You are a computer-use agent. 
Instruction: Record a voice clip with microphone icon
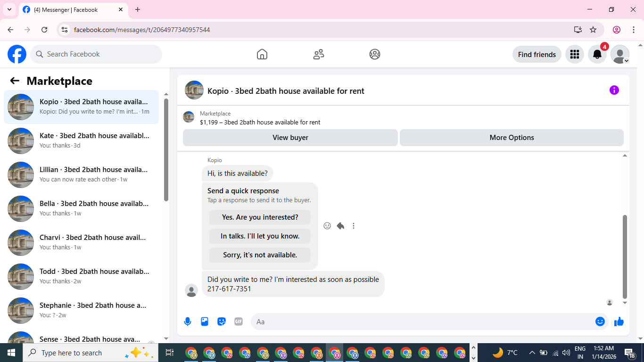(x=188, y=321)
